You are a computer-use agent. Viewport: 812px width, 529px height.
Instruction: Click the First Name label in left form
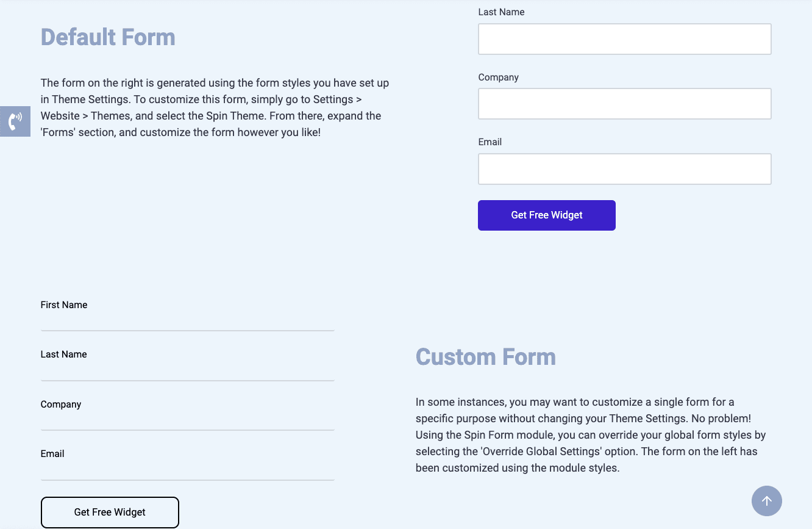coord(63,304)
